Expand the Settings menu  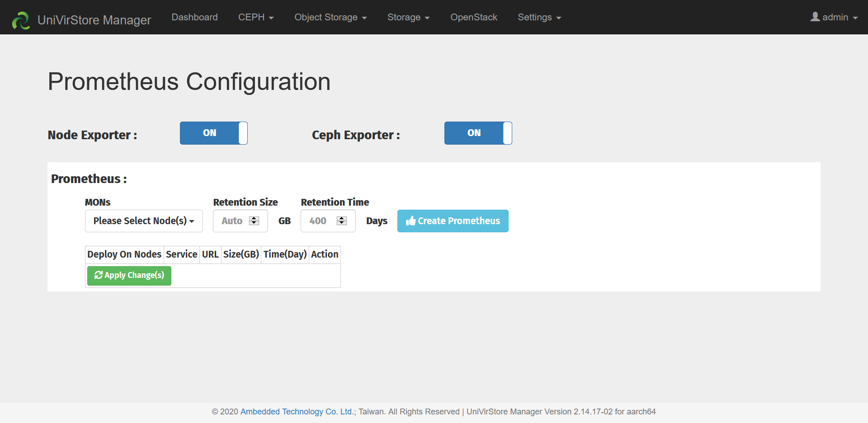[539, 17]
